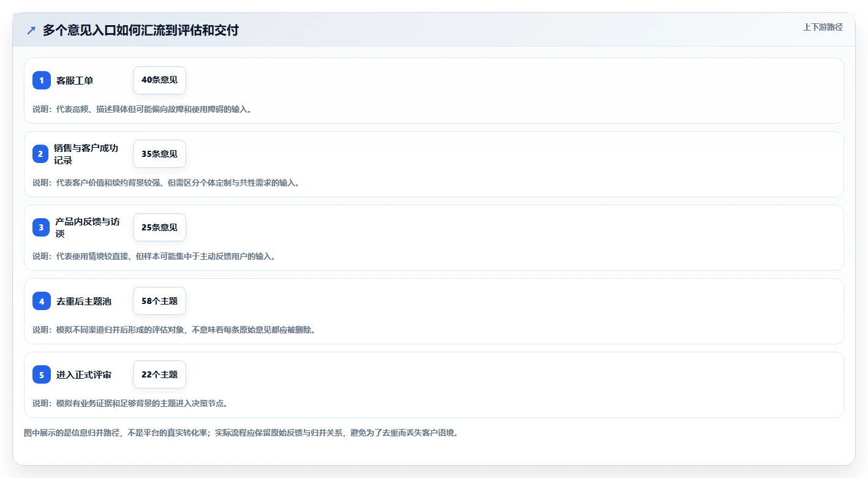868x478 pixels.
Task: Select the 58个主题 pill
Action: coord(159,301)
